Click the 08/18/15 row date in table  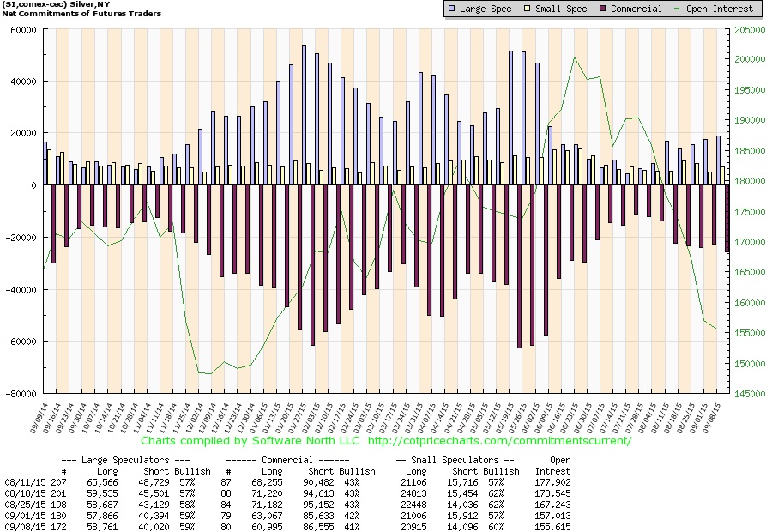click(25, 493)
